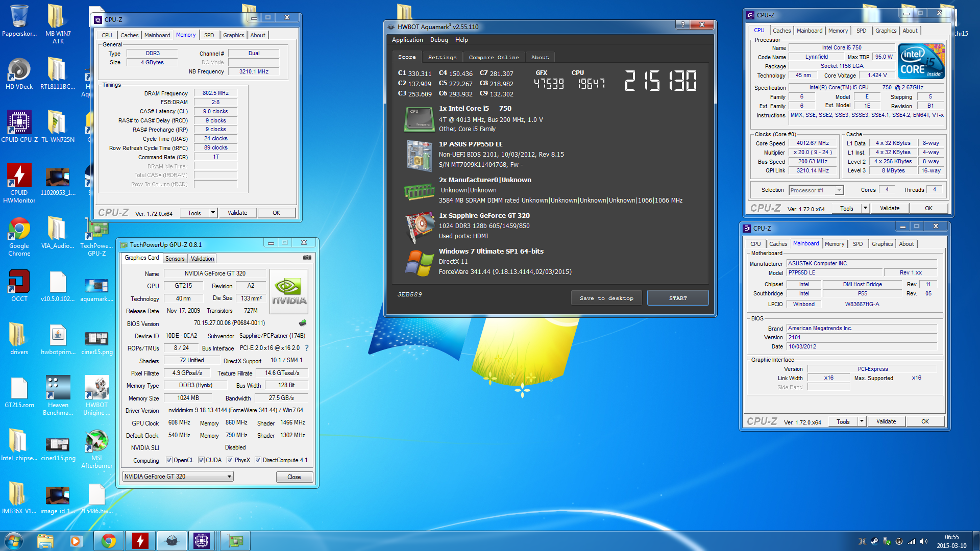Open the Google Chrome desktop shortcut
The image size is (980, 551).
tap(19, 236)
